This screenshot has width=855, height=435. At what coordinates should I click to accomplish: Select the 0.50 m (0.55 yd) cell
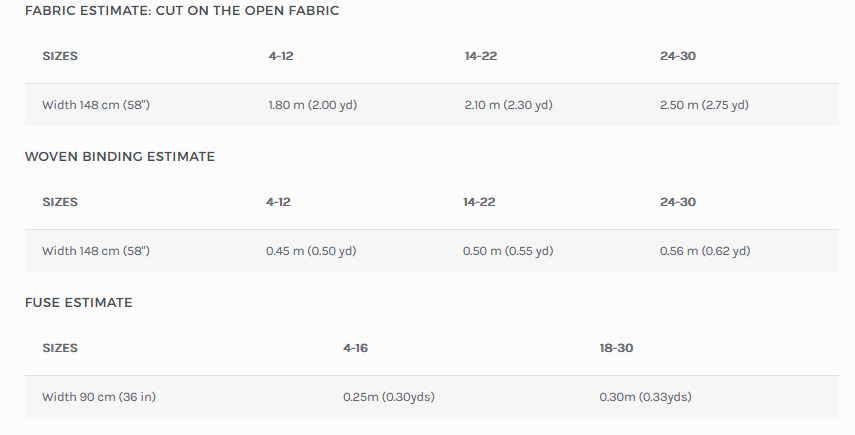coord(508,251)
